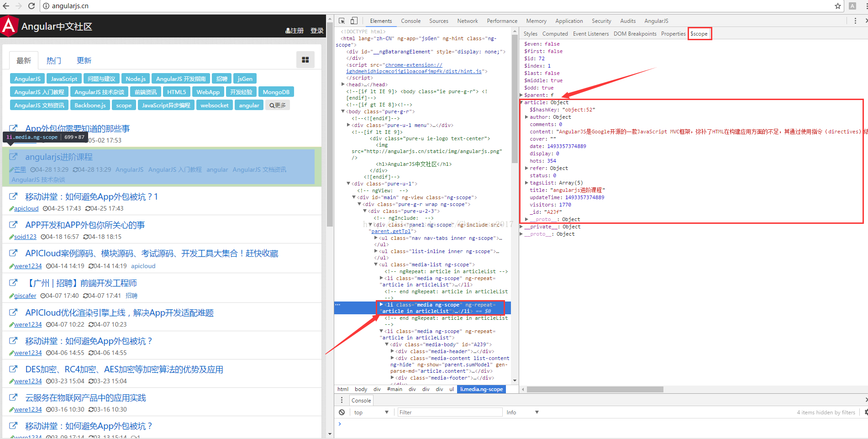Click the page vertical scrollbar
This screenshot has width=868, height=439.
(330, 123)
